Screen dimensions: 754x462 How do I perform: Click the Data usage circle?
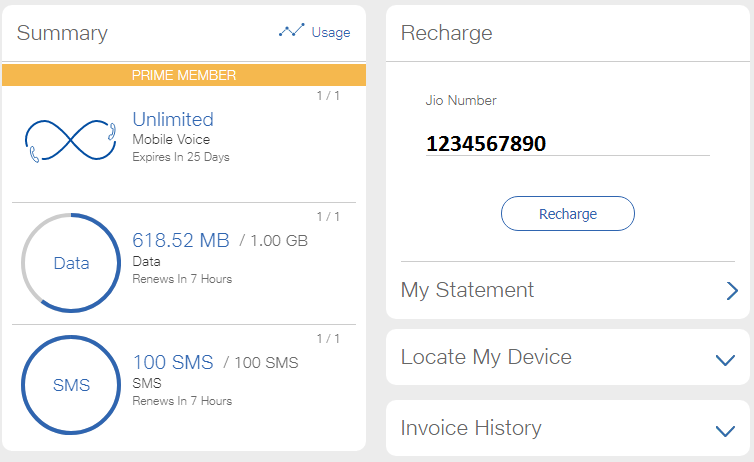pyautogui.click(x=71, y=263)
